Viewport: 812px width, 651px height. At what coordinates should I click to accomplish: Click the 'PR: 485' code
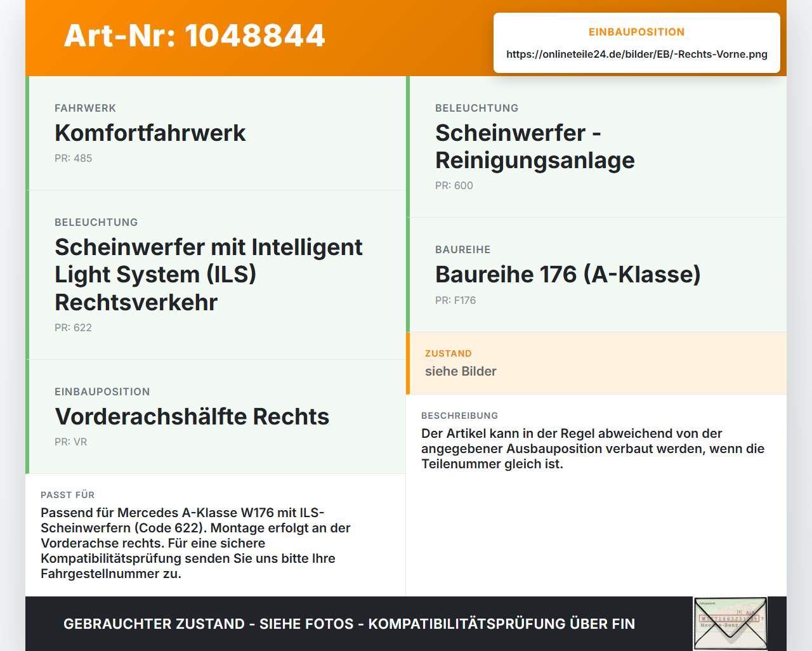coord(73,158)
